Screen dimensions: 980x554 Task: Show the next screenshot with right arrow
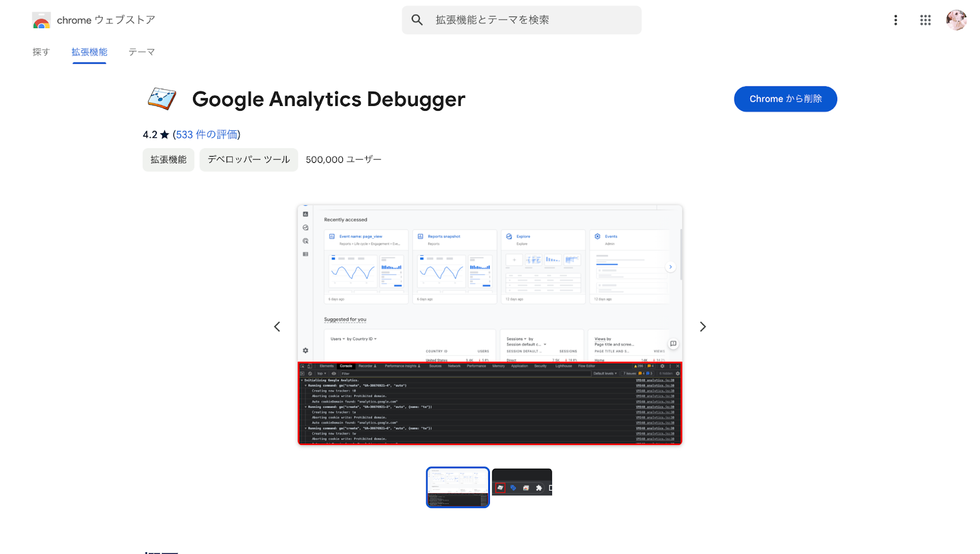point(703,327)
